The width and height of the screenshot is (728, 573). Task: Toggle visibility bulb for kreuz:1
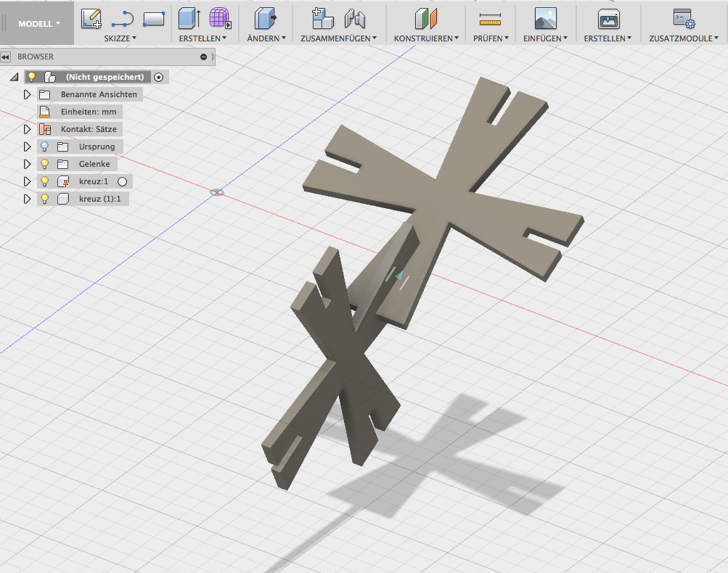44,181
